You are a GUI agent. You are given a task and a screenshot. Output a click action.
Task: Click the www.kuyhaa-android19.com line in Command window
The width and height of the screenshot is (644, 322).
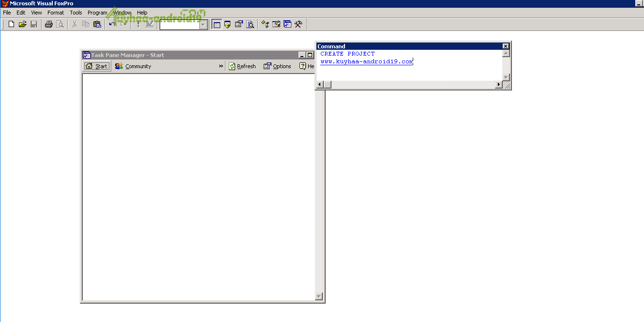tap(367, 61)
